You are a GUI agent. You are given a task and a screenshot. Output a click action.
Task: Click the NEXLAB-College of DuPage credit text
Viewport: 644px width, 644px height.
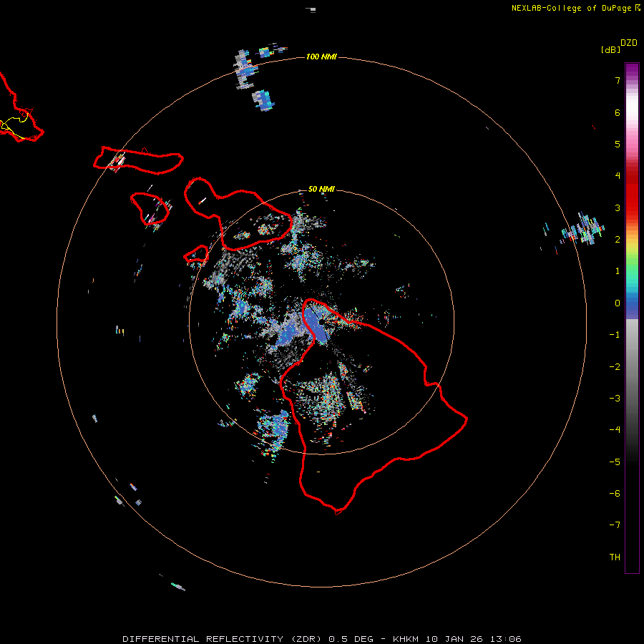point(575,8)
